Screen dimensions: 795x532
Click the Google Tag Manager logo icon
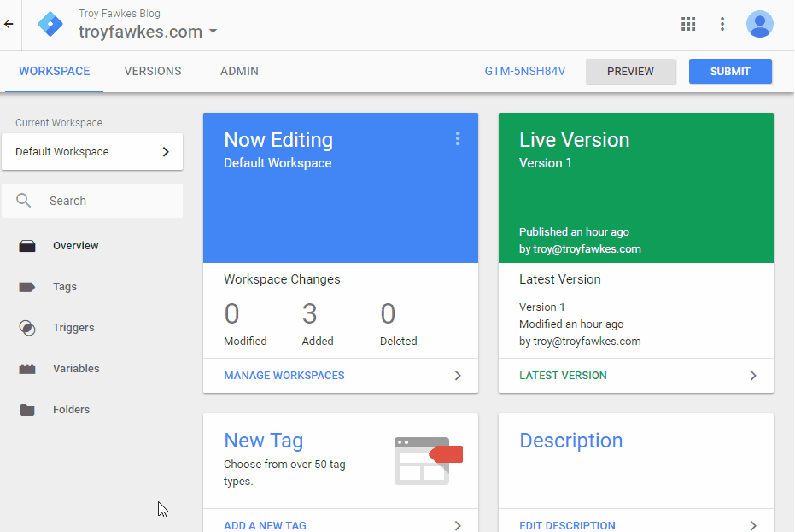coord(50,24)
